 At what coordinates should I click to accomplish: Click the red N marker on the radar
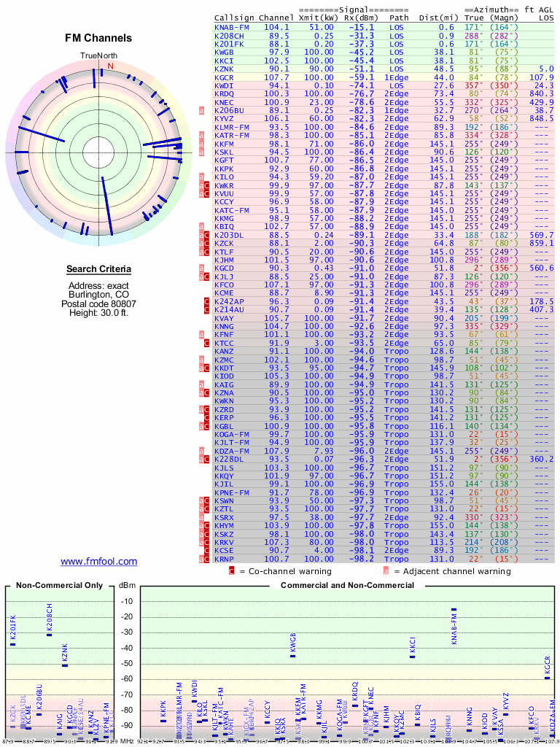click(x=111, y=66)
